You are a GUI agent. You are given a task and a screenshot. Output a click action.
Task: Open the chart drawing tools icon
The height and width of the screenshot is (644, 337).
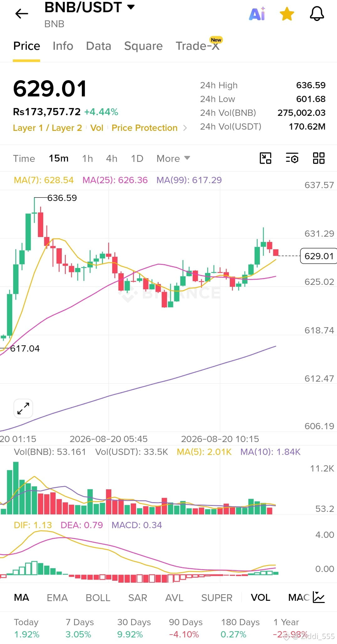[x=266, y=158]
